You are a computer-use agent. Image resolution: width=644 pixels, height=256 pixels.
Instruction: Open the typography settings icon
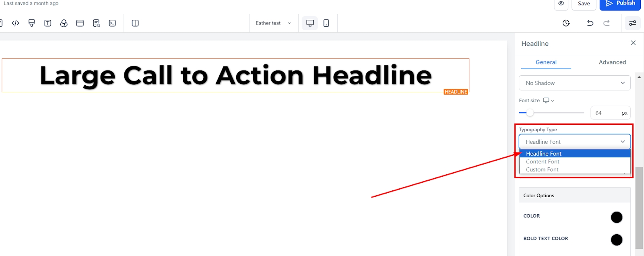pos(48,23)
